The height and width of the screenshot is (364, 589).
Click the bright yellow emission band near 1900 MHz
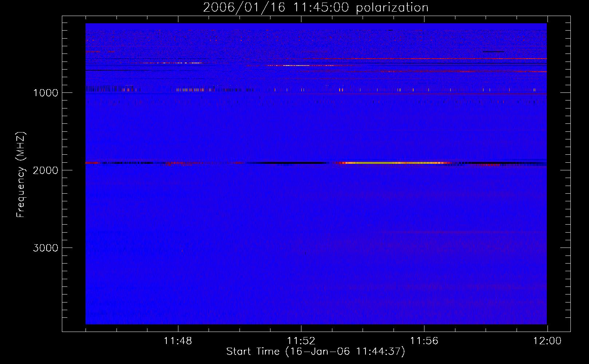tap(395, 163)
